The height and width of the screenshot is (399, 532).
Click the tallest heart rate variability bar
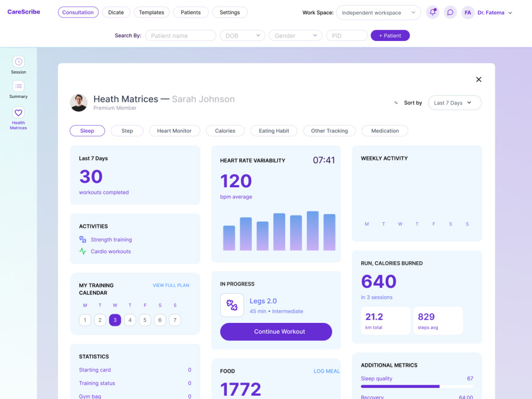coord(312,231)
